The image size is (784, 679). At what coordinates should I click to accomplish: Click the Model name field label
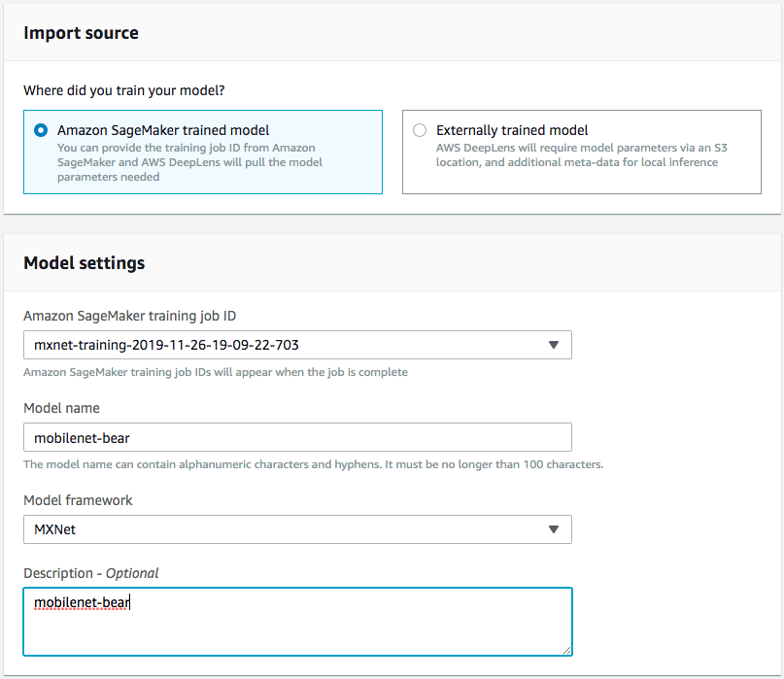coord(61,408)
